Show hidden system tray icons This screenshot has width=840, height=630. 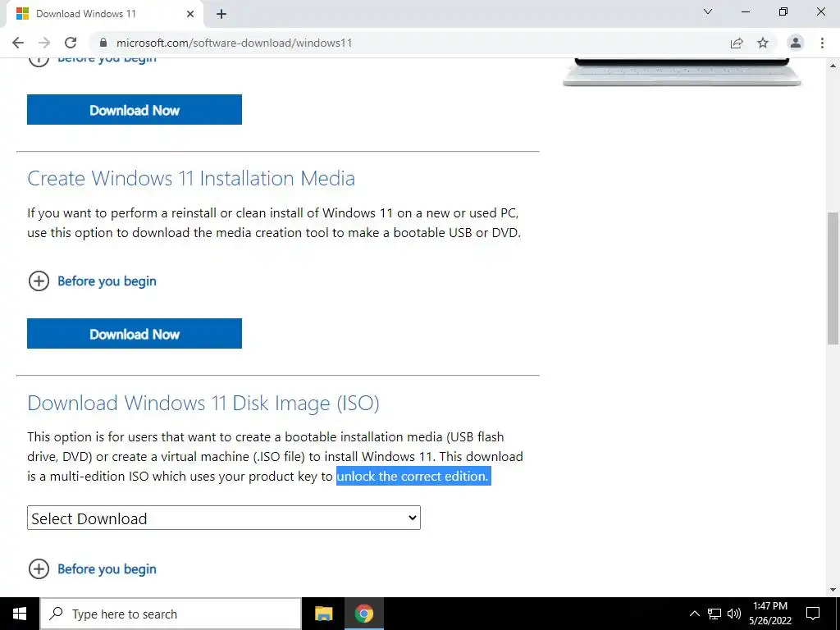click(x=694, y=614)
